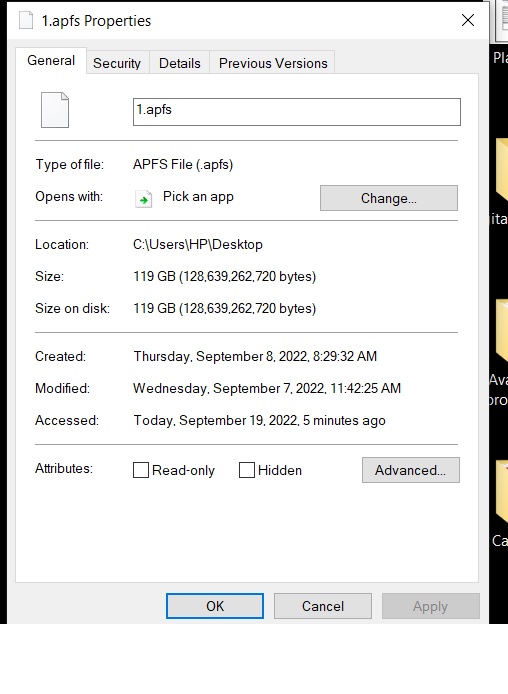The image size is (508, 694).
Task: Open the Details tab
Action: [x=180, y=63]
